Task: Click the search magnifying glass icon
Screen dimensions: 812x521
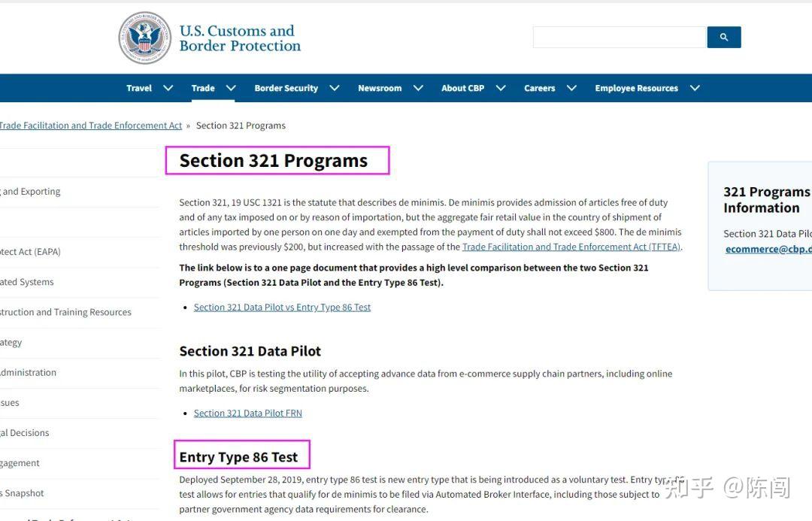Action: [723, 36]
